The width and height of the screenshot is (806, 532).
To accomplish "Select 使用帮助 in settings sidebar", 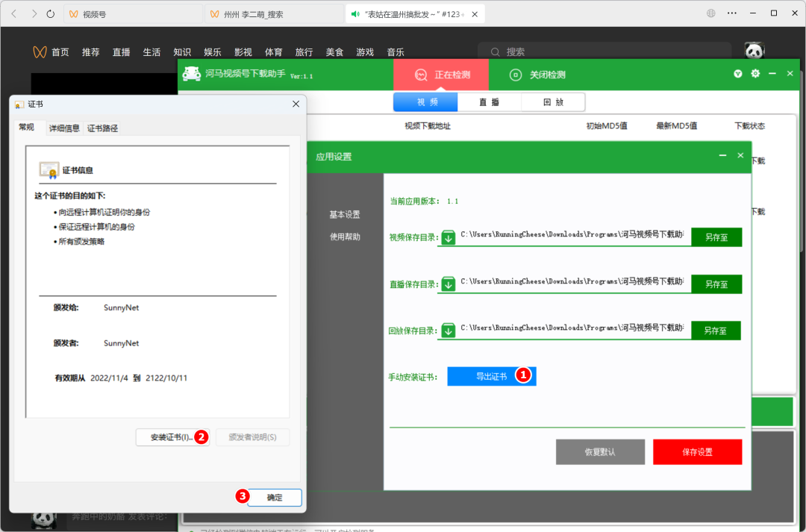I will click(345, 237).
